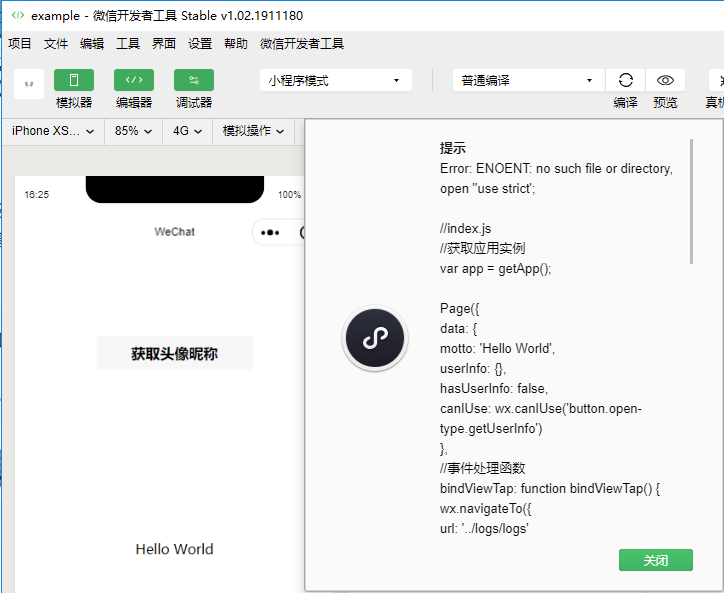Click the mini program more dots icon
This screenshot has height=593, width=724.
(270, 232)
